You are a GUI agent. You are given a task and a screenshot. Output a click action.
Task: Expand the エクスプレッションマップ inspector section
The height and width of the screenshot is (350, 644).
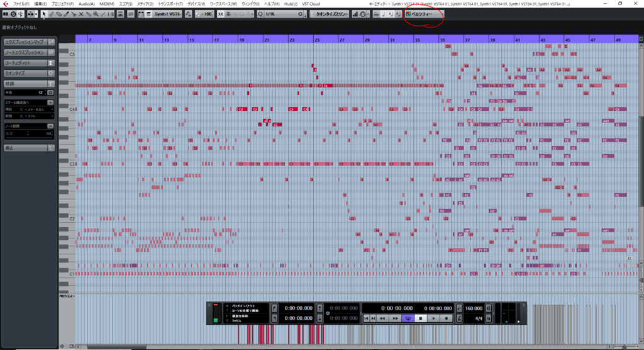(x=29, y=42)
